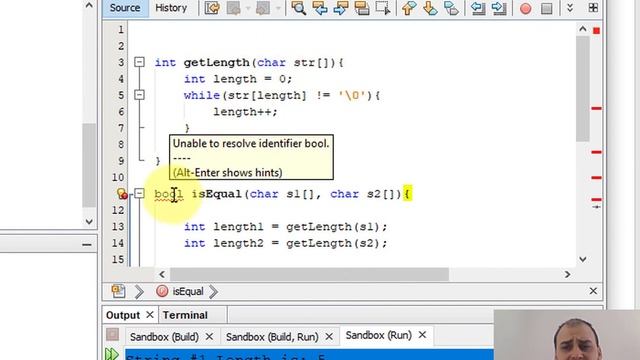The height and width of the screenshot is (360, 640).
Task: Click 'length++;' on line 6
Action: (x=245, y=112)
